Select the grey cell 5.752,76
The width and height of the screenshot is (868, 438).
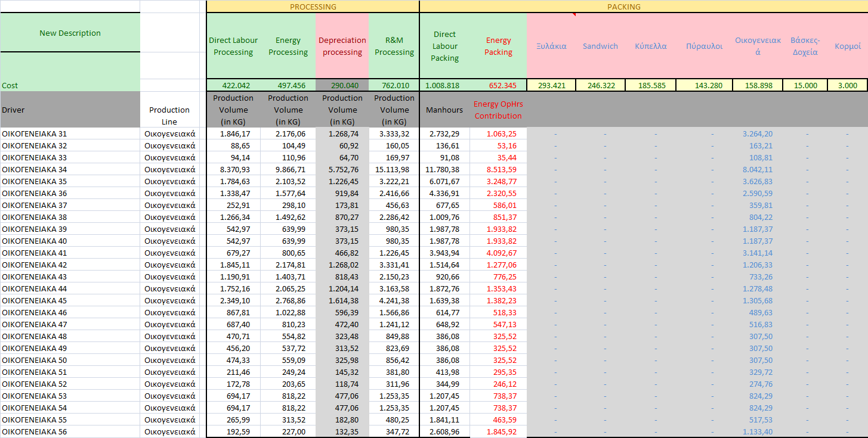point(342,169)
